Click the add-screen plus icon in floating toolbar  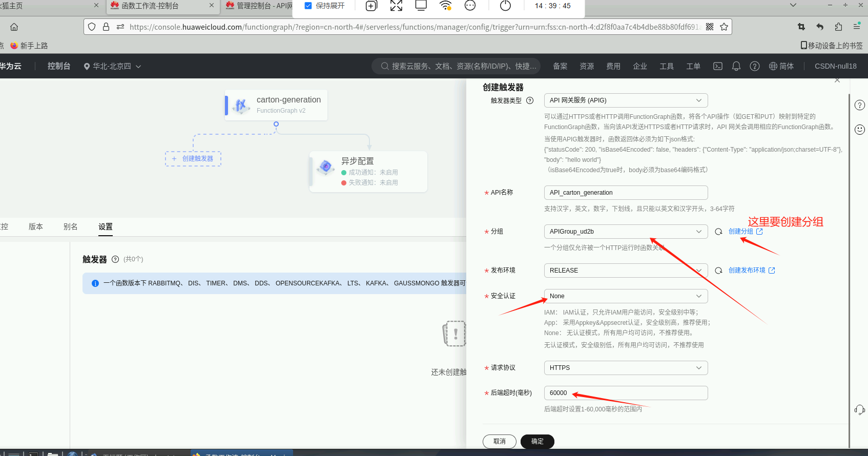371,6
